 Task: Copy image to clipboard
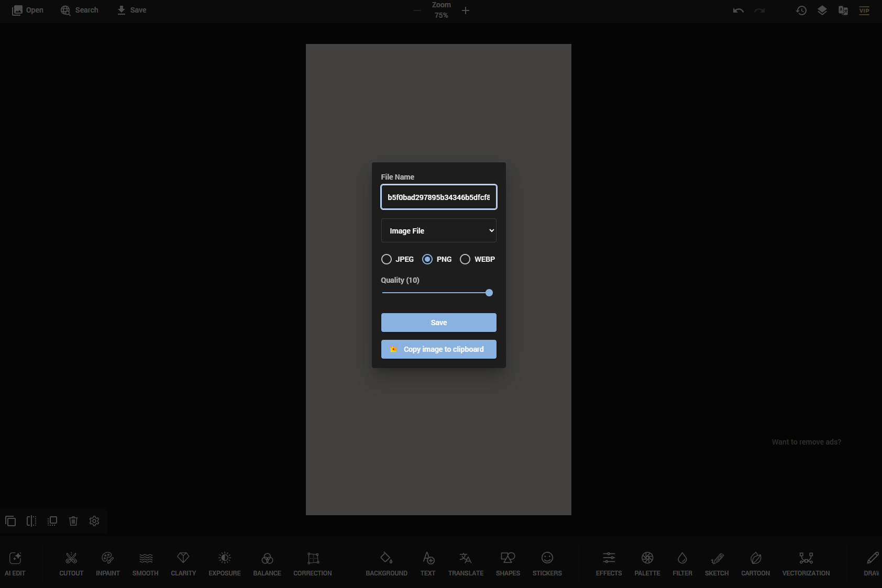(x=439, y=349)
